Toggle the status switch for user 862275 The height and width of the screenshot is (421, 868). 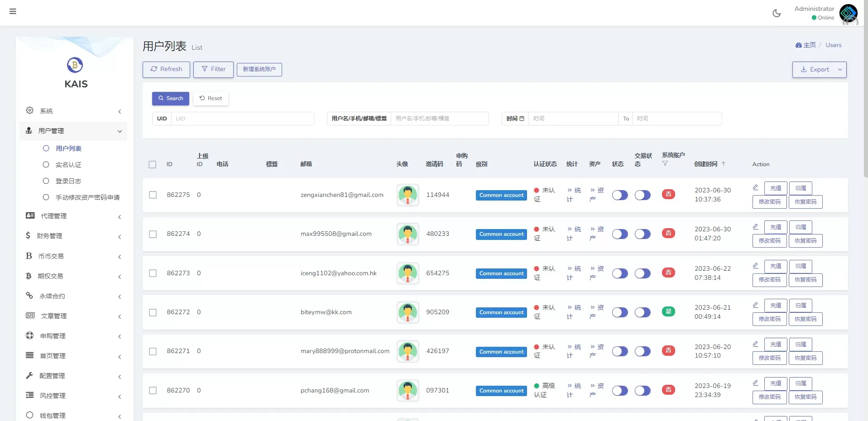pos(620,195)
